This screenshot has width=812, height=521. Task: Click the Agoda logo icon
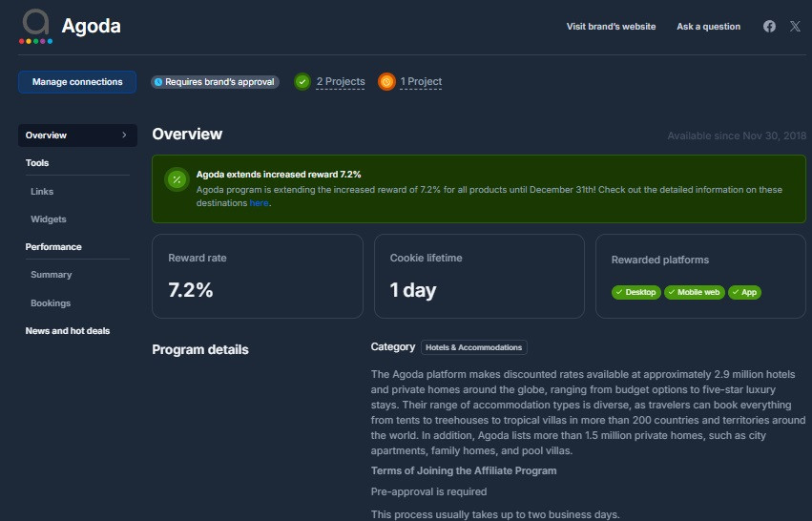click(x=35, y=27)
